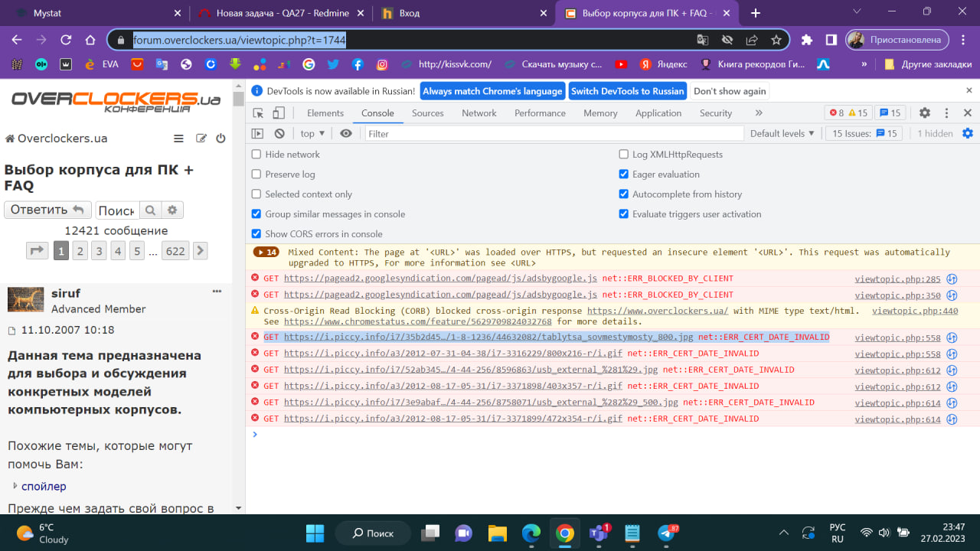Toggle the device toolbar icon

tap(279, 113)
